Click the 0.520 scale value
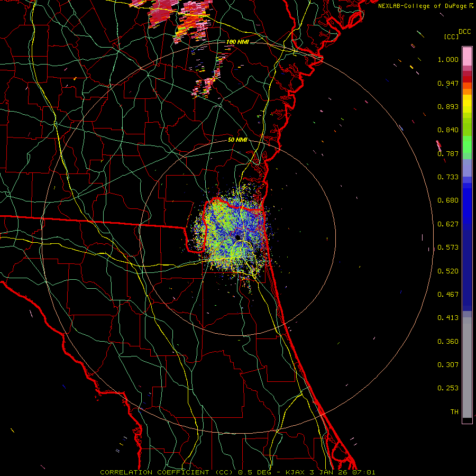This screenshot has width=476, height=476. [x=448, y=271]
